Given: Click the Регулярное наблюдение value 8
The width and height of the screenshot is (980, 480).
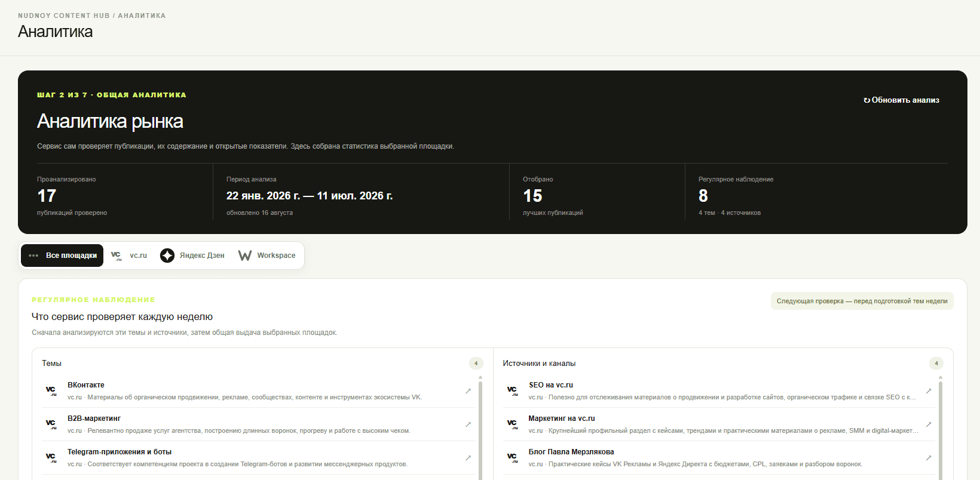Looking at the screenshot, I should pos(703,196).
